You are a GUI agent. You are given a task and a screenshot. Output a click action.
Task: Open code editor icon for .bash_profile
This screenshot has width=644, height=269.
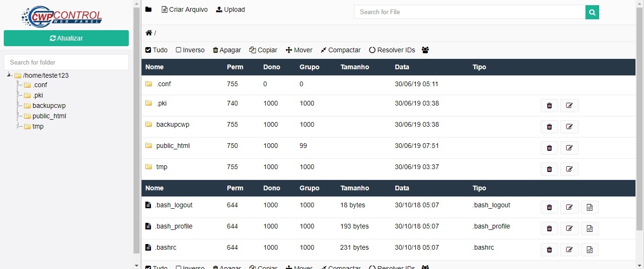(590, 228)
